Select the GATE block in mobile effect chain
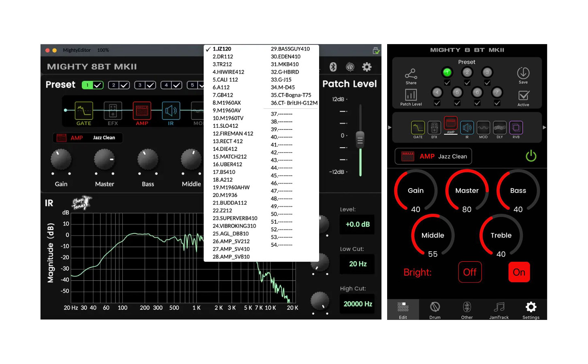The width and height of the screenshot is (588, 364). pyautogui.click(x=418, y=128)
